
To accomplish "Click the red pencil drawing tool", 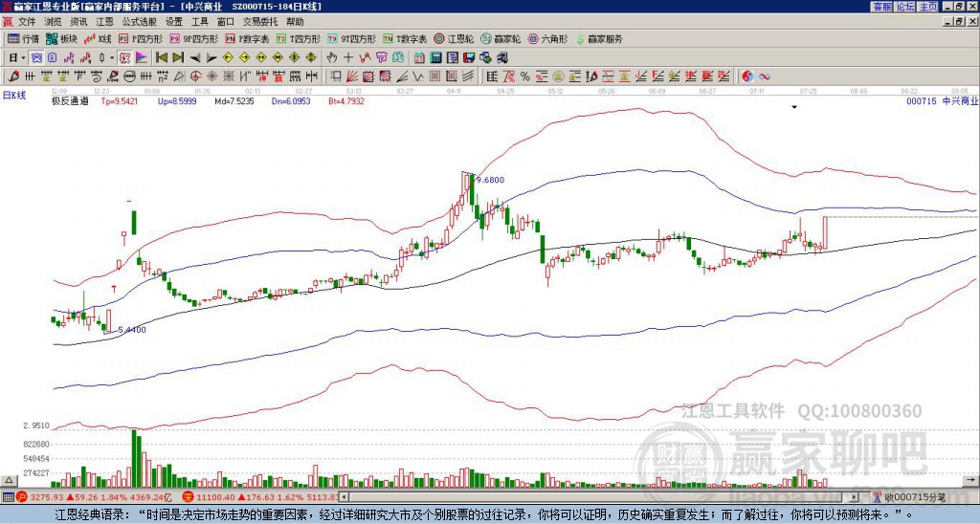I will coord(12,76).
